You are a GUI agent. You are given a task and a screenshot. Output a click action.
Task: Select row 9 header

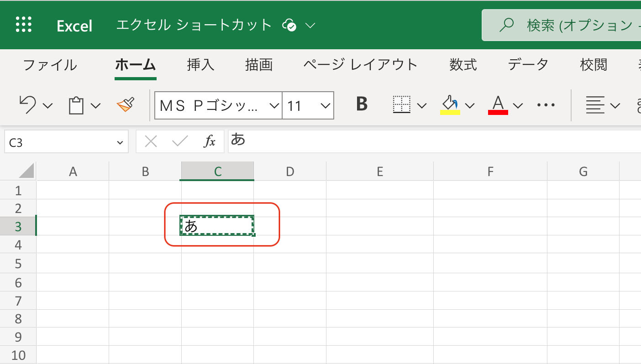coord(18,337)
